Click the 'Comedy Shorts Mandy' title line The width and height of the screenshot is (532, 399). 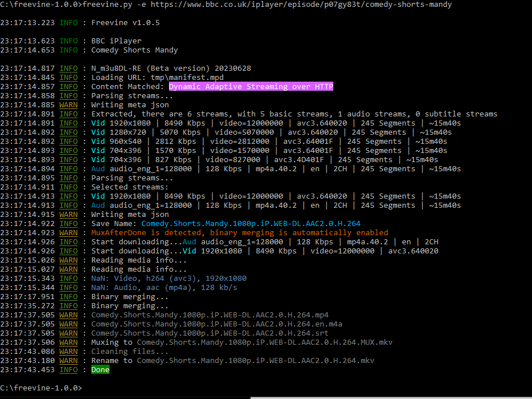coord(134,50)
